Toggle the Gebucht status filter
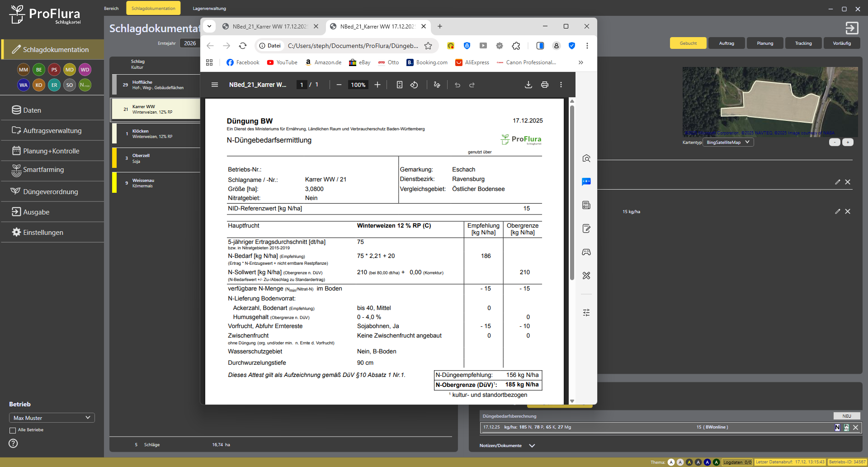868x467 pixels. [x=688, y=43]
